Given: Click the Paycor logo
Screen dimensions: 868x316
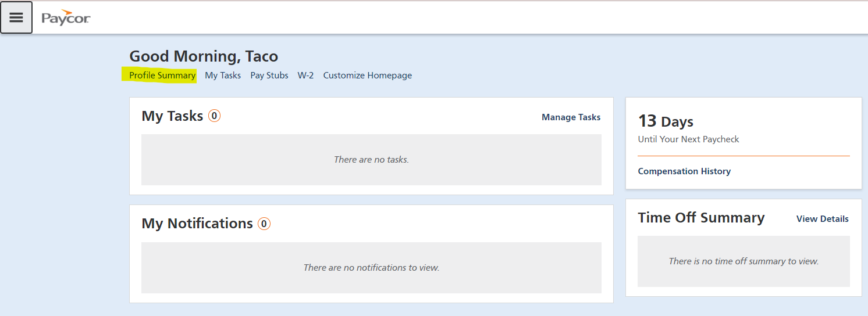Looking at the screenshot, I should (x=66, y=18).
